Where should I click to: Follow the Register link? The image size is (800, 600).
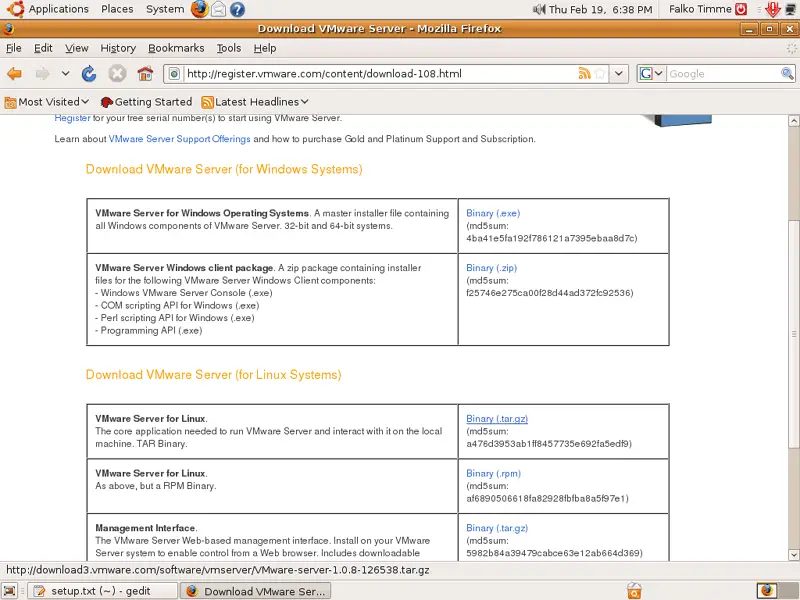pos(72,118)
